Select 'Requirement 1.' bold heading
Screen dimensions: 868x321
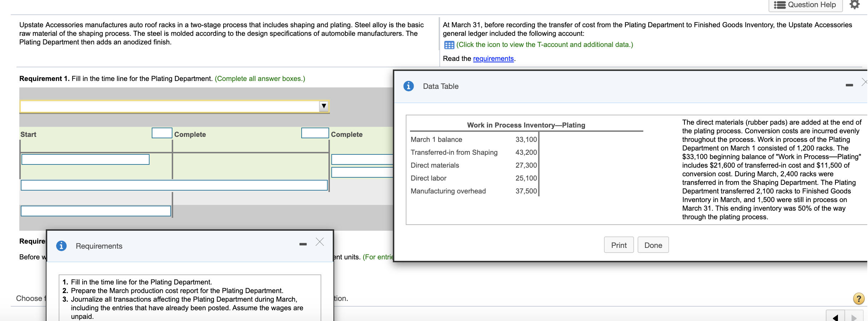click(44, 78)
